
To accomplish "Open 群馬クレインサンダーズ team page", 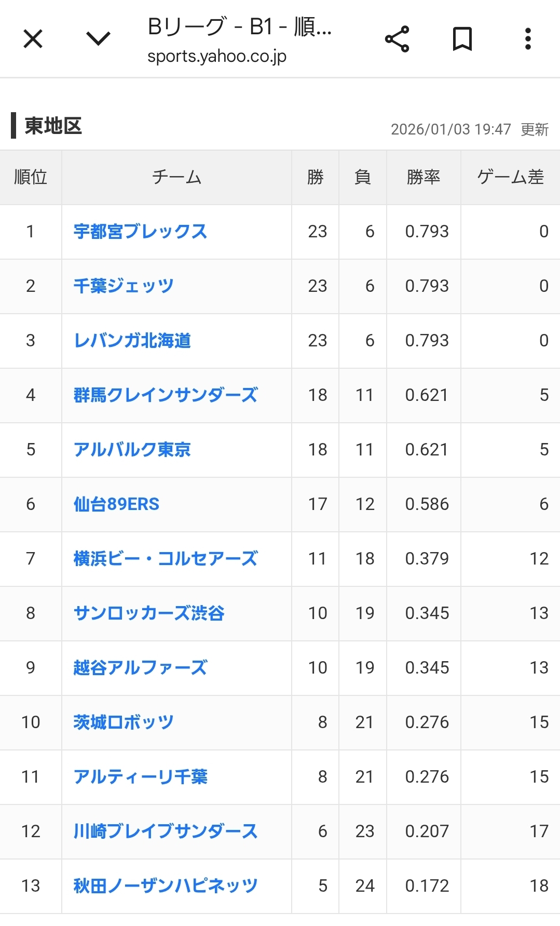I will (x=166, y=395).
